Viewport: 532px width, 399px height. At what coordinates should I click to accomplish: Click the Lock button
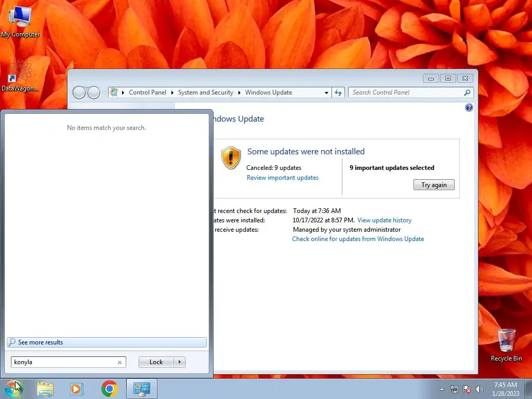coord(156,362)
